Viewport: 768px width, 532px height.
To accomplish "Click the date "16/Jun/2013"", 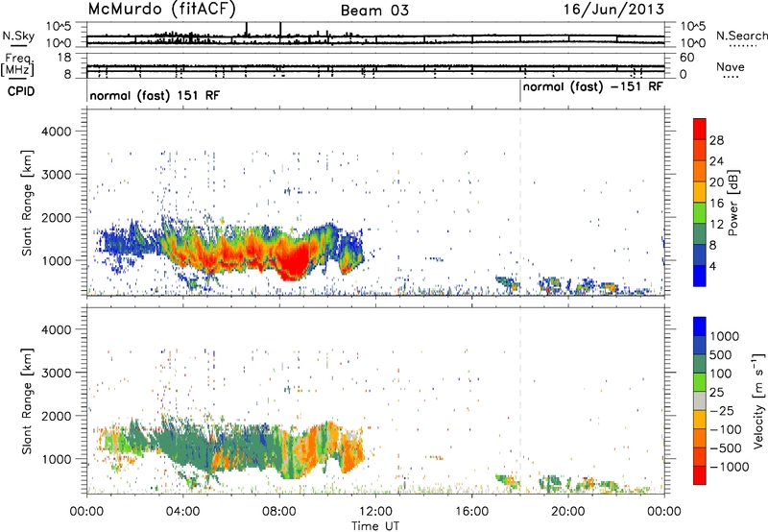I will click(613, 9).
